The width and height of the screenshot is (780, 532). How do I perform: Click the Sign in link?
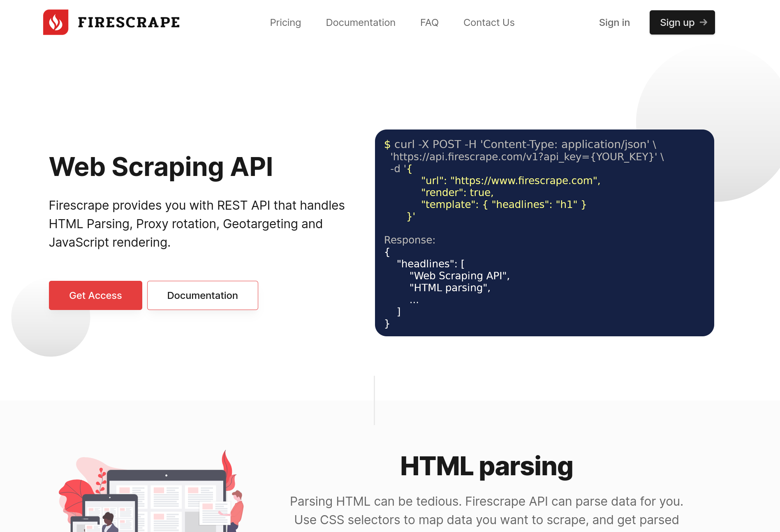[614, 23]
